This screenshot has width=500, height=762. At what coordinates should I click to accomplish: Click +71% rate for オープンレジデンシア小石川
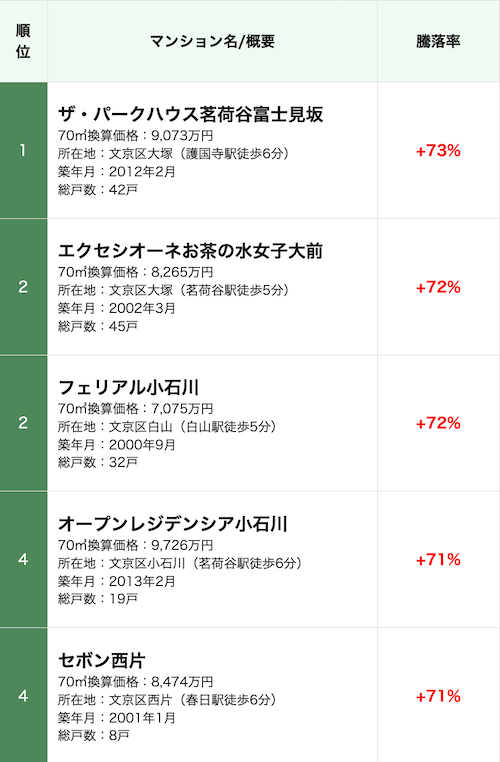pos(438,560)
